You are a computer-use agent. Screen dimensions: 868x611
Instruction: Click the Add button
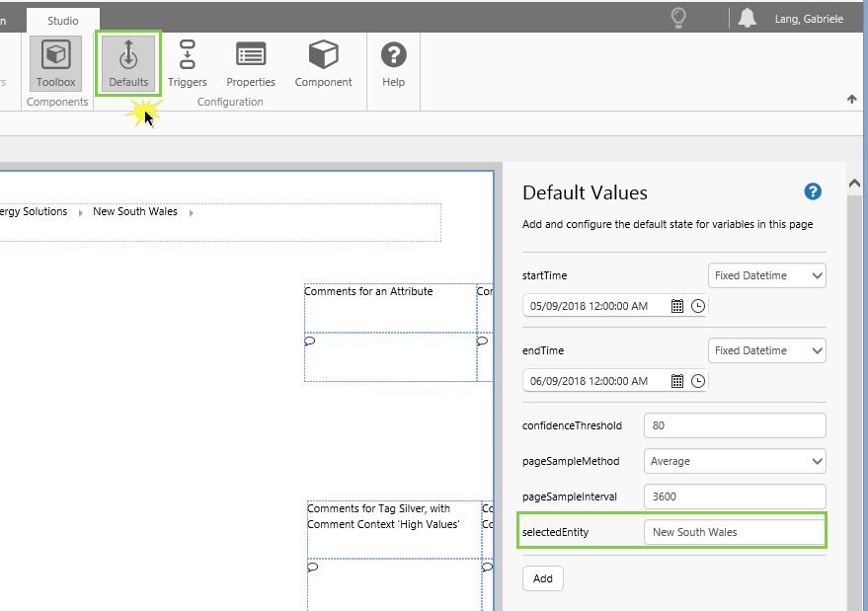click(542, 578)
